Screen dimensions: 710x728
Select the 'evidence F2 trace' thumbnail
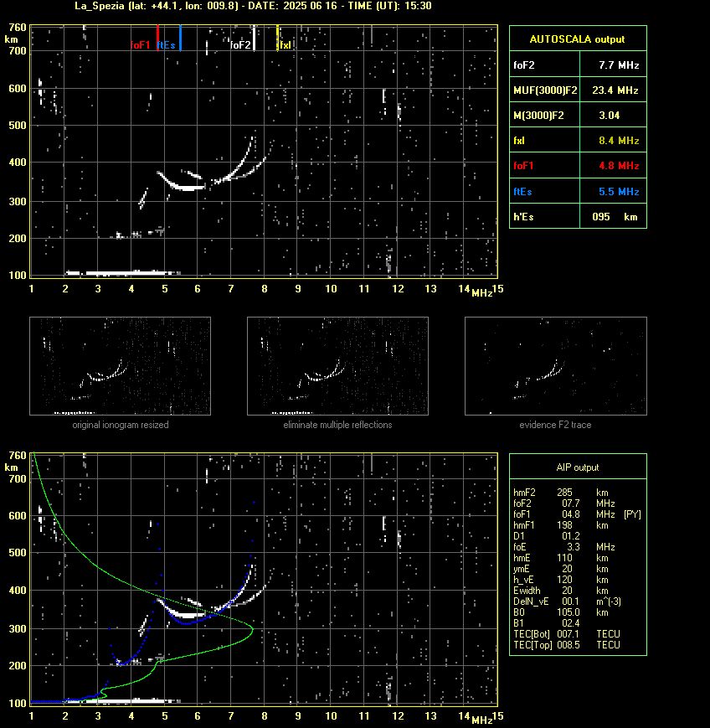556,366
